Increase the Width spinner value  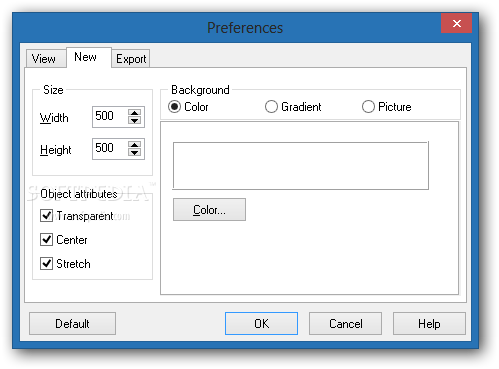point(134,113)
